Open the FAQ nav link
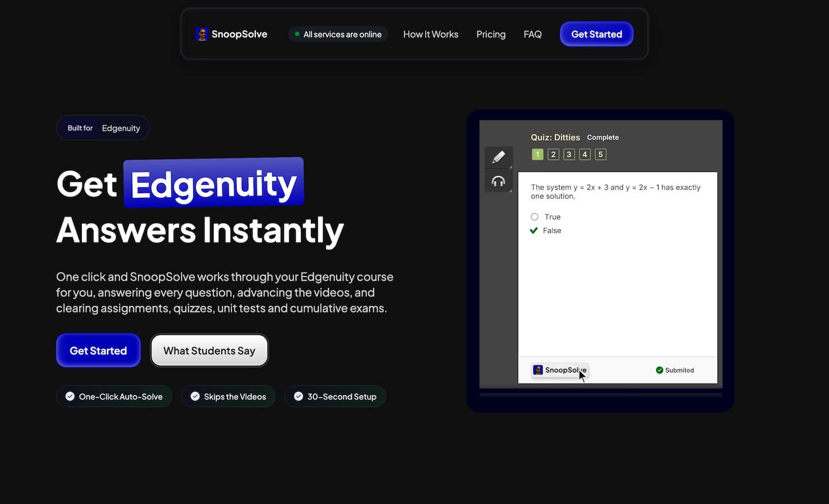The height and width of the screenshot is (504, 829). pyautogui.click(x=533, y=34)
